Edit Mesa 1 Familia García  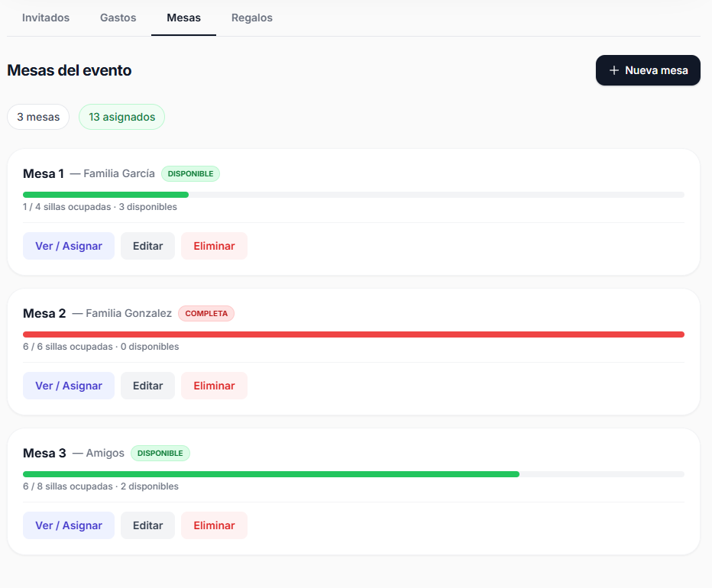point(147,246)
